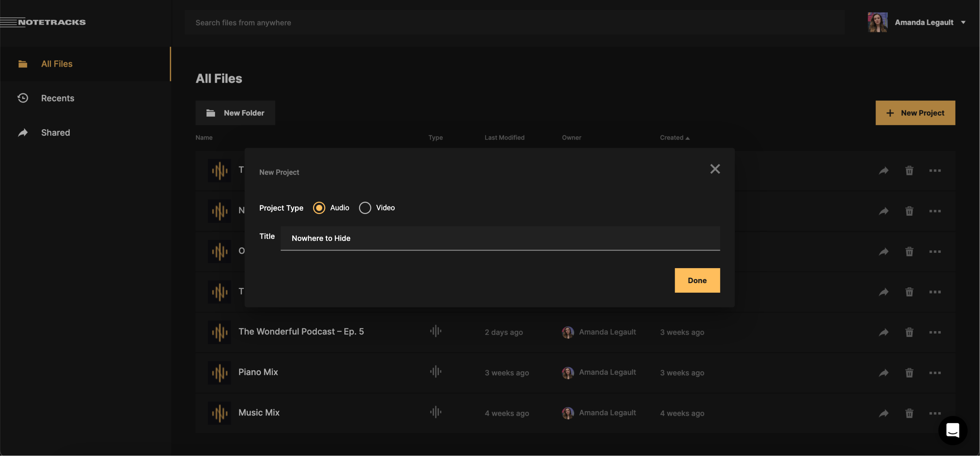Click the Done button
The image size is (980, 456).
tap(697, 280)
